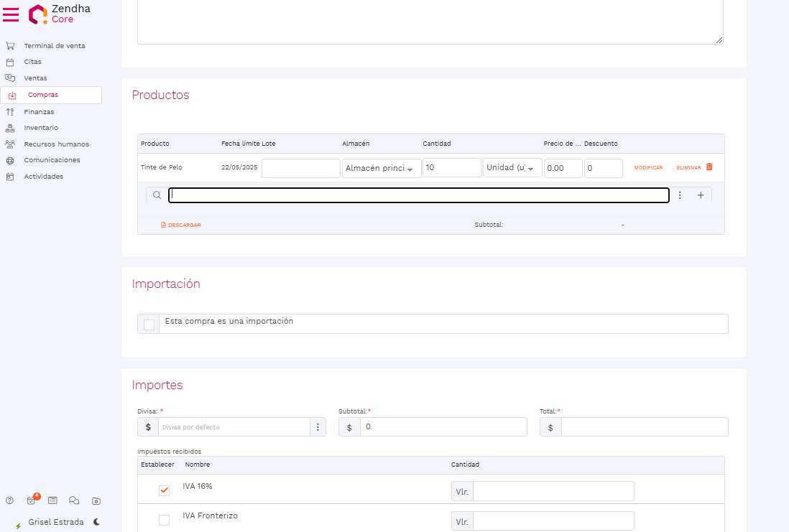The width and height of the screenshot is (789, 532).
Task: Click the MODIFICAR link for Tinte de Pelo
Action: 648,168
